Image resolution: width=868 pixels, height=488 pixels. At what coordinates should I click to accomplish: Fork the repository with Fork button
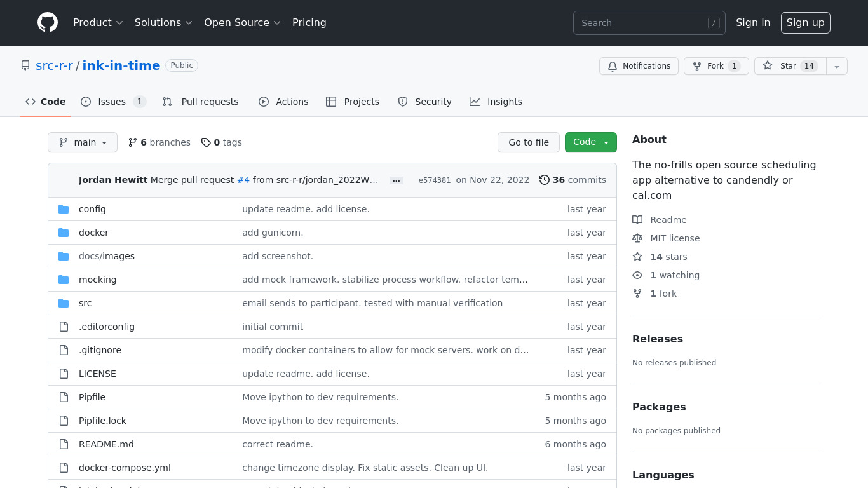coord(716,66)
